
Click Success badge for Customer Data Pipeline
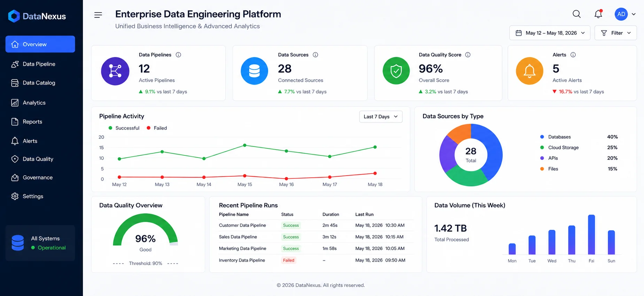coord(291,225)
